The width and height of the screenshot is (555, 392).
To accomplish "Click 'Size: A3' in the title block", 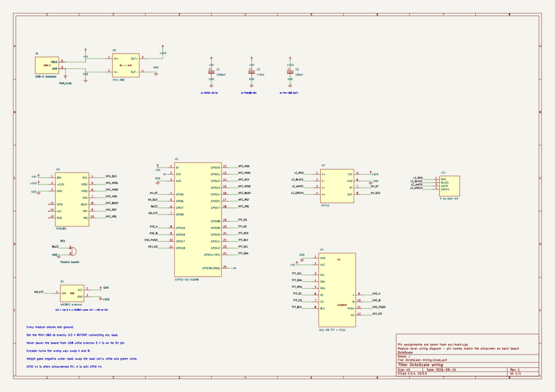I will pos(404,370).
